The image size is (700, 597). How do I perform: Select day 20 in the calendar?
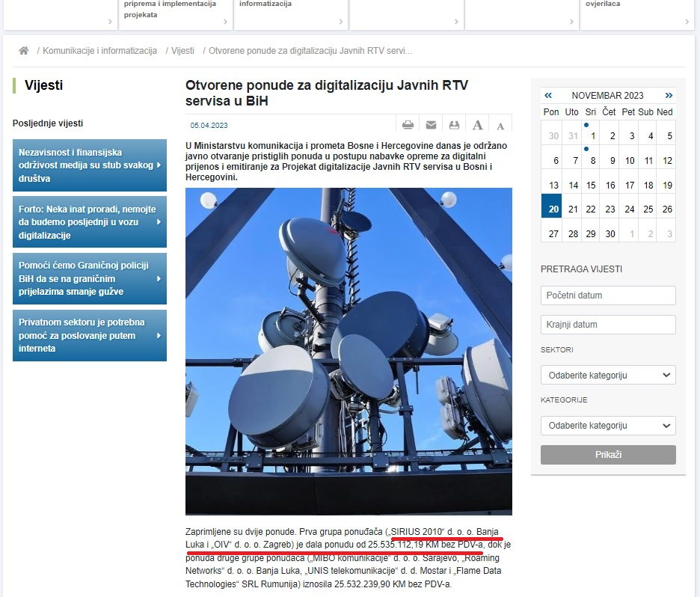click(x=553, y=209)
